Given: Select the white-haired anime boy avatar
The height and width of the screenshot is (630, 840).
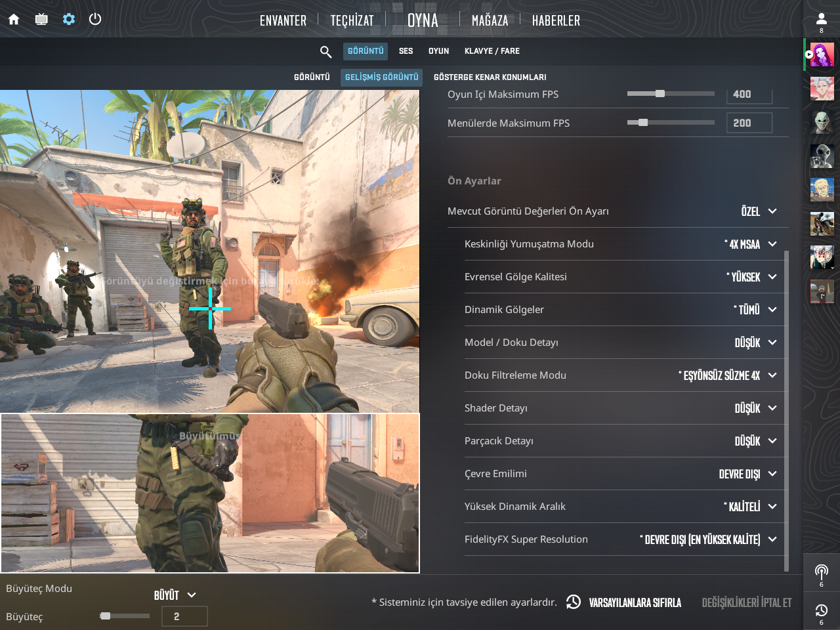Looking at the screenshot, I should 822,89.
